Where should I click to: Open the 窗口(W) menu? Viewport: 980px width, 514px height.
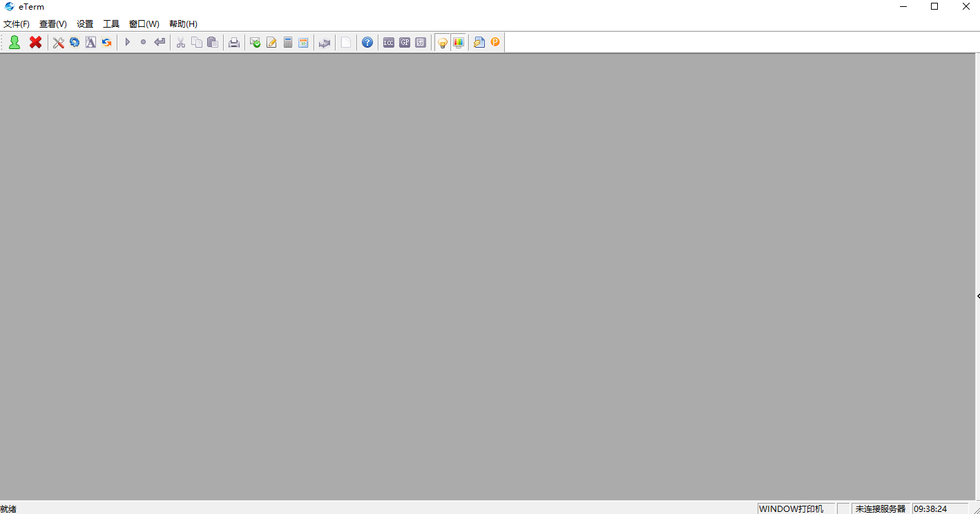[x=144, y=24]
